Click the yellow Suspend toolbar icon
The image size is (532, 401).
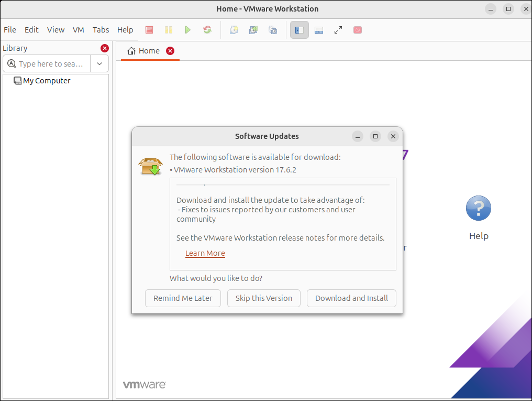click(168, 30)
